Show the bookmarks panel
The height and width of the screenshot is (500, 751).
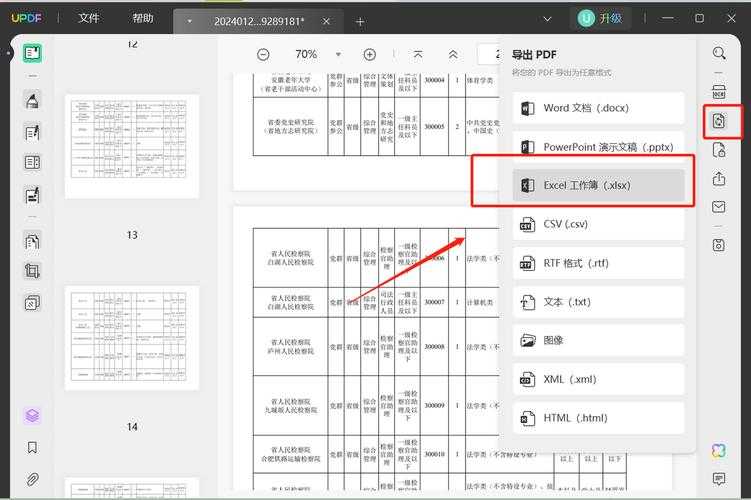32,448
